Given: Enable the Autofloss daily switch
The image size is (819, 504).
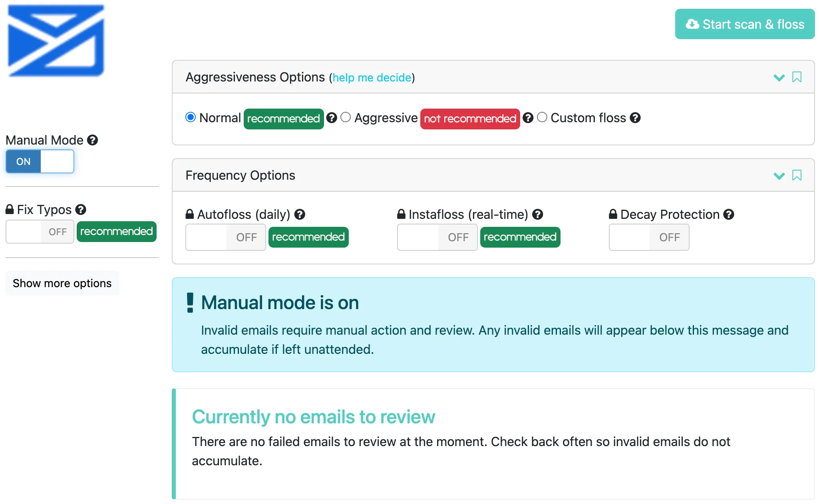Looking at the screenshot, I should pyautogui.click(x=226, y=237).
